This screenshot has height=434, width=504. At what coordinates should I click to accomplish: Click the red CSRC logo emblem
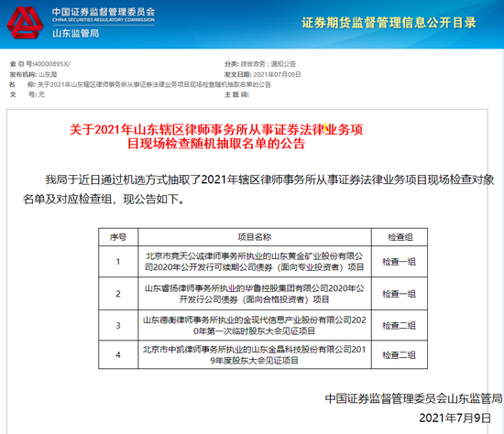(25, 23)
